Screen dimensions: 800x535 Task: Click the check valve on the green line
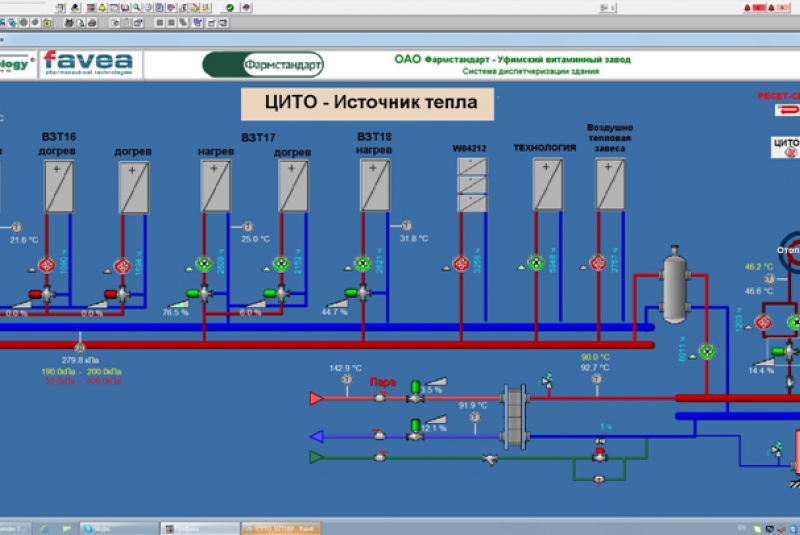click(490, 460)
